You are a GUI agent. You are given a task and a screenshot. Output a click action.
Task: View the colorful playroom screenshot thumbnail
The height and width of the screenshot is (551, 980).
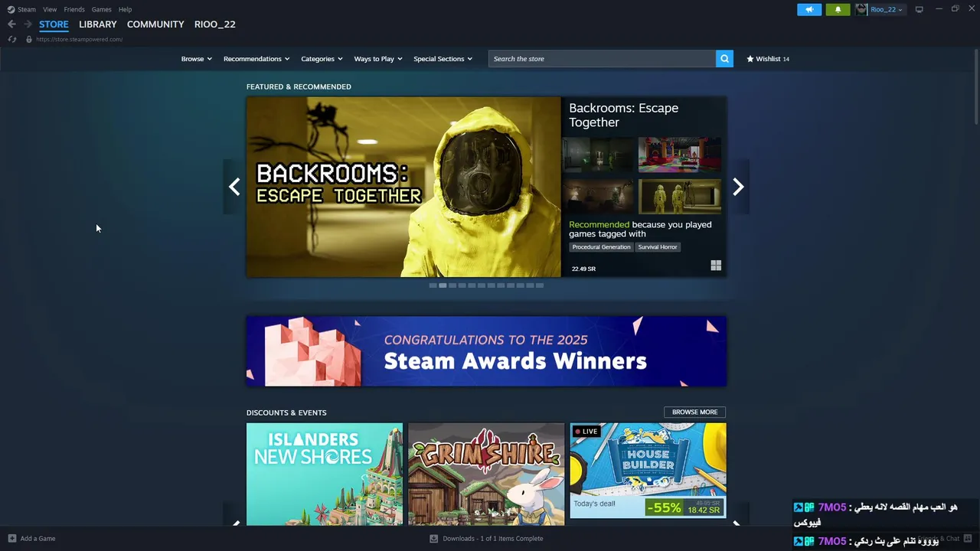pos(680,155)
